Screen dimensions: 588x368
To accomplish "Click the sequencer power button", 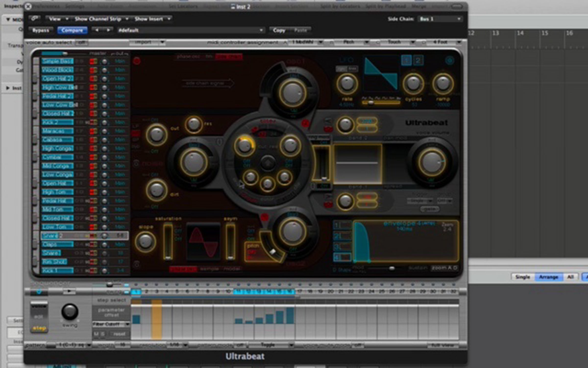I will coord(39,291).
